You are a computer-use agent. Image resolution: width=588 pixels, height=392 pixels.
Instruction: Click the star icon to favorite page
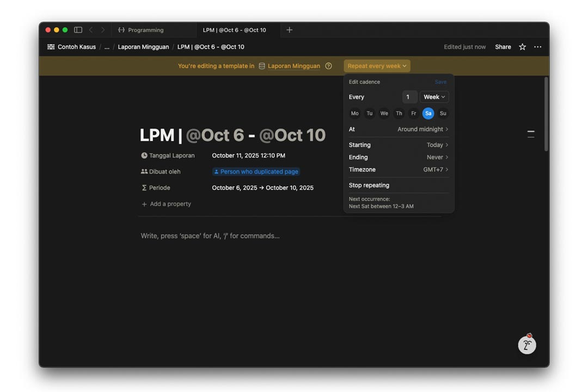click(x=522, y=47)
